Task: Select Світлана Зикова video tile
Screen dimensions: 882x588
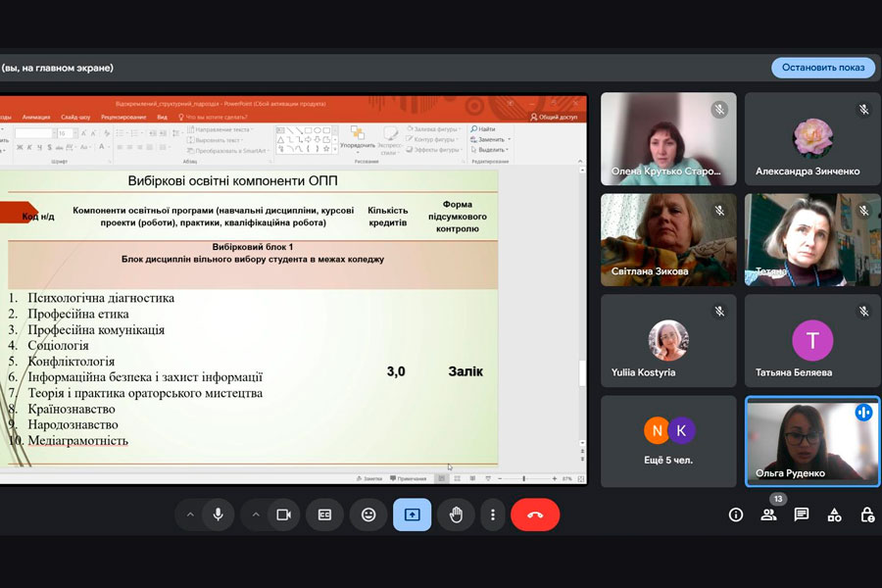Action: (x=668, y=240)
